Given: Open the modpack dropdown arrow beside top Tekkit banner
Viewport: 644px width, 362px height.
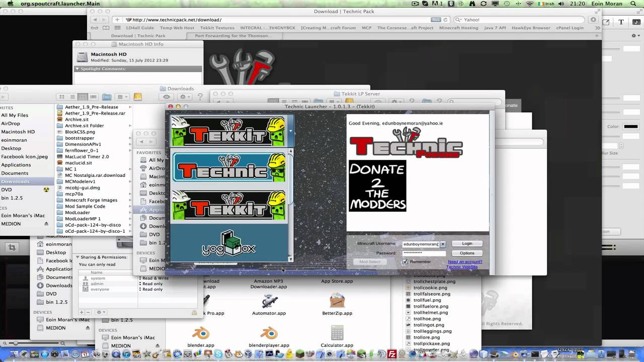Looking at the screenshot, I should coord(290,131).
